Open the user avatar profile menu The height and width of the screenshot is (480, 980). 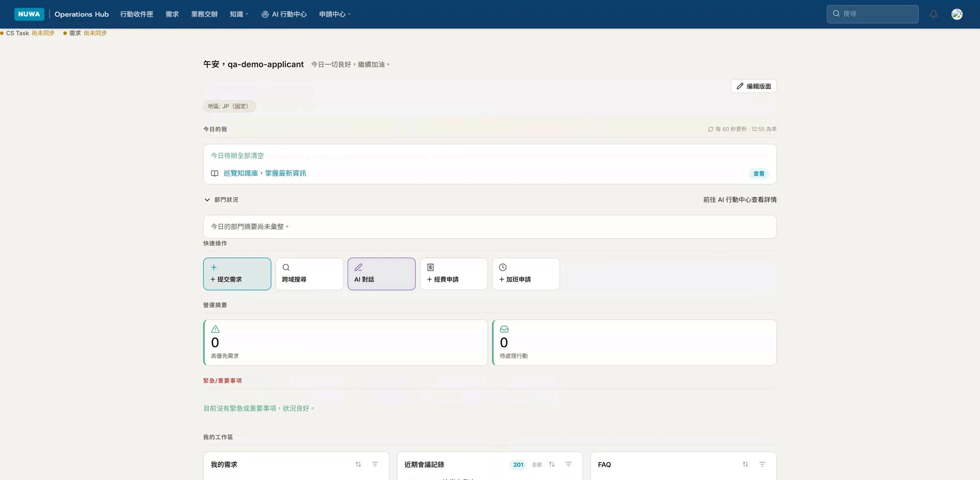click(957, 14)
